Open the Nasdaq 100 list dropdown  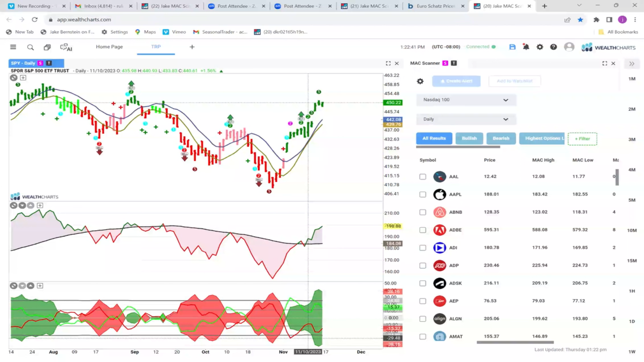pos(466,100)
